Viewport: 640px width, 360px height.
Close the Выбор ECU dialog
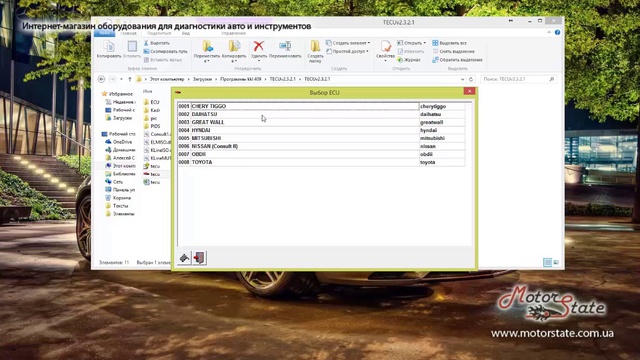pos(469,91)
